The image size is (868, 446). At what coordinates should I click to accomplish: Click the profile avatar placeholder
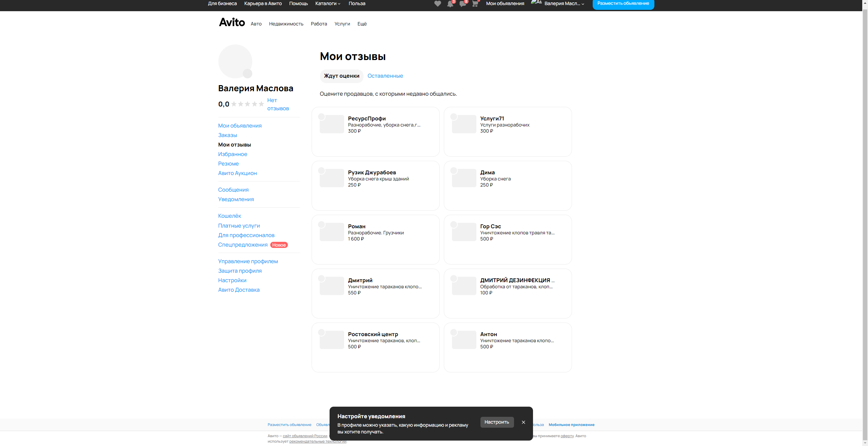tap(235, 61)
